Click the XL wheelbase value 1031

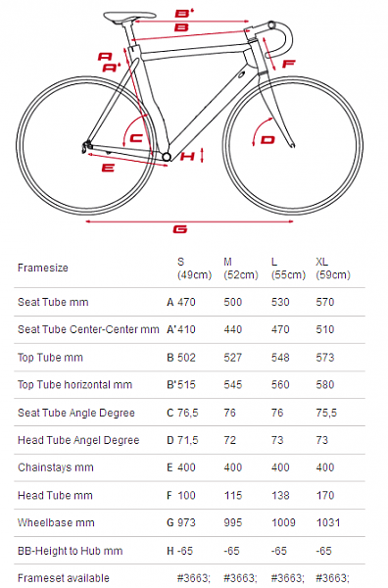328,522
